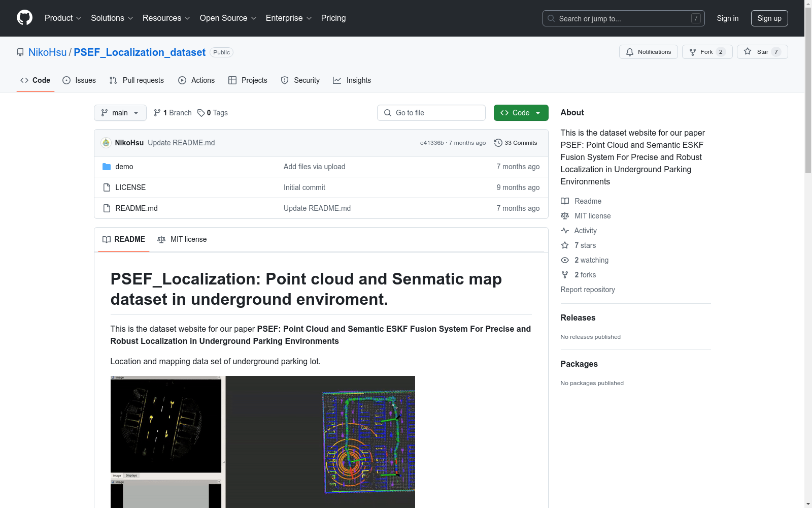The height and width of the screenshot is (508, 812).
Task: Expand the main branch selector
Action: point(120,113)
